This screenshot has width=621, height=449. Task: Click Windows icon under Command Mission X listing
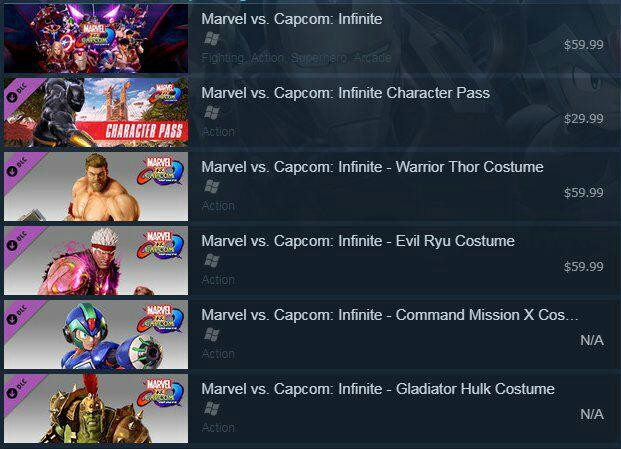211,335
